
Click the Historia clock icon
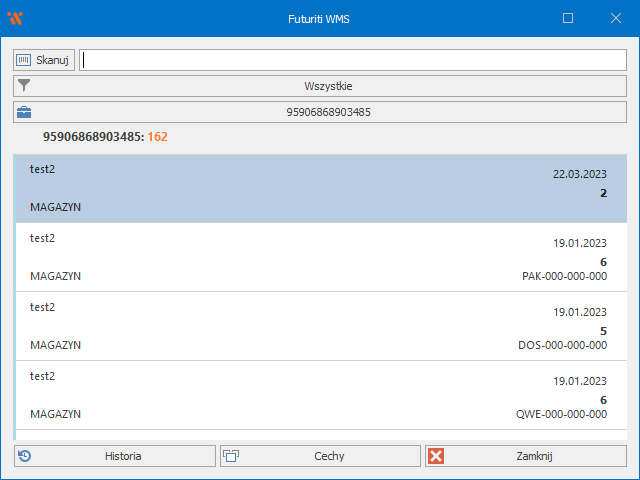[x=25, y=456]
